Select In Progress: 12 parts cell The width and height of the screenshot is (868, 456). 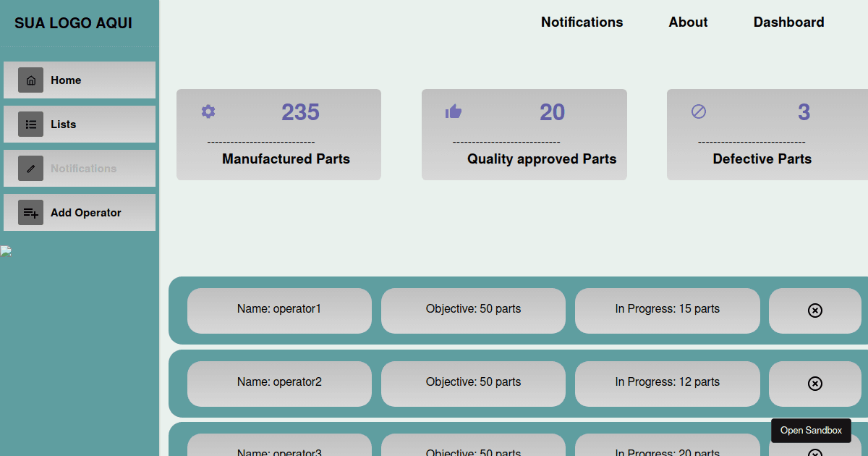click(x=667, y=382)
